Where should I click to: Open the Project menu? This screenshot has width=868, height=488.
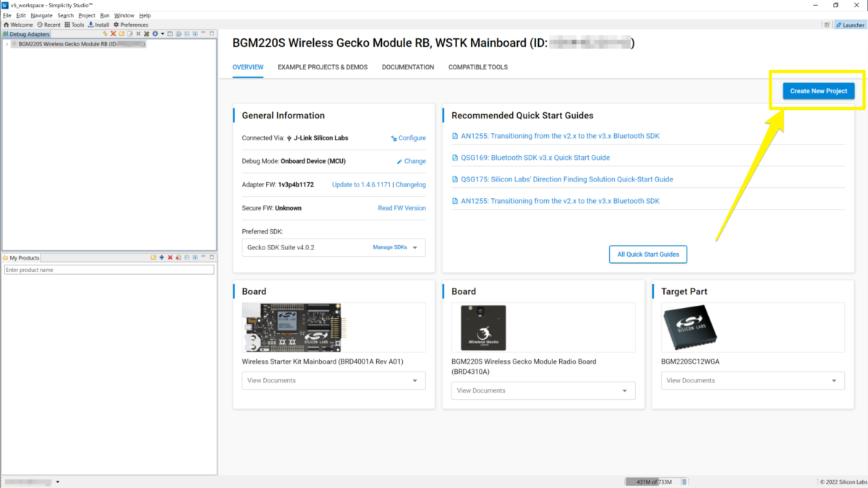[x=87, y=15]
